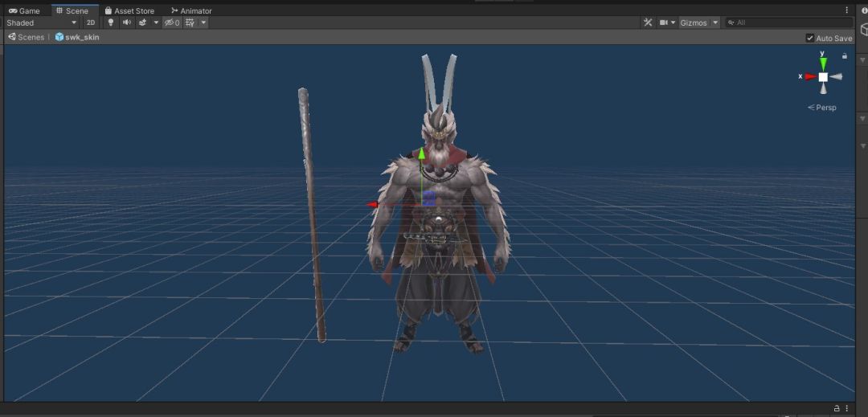Viewport: 868px width, 417px height.
Task: Switch to the Game tab
Action: pyautogui.click(x=25, y=10)
